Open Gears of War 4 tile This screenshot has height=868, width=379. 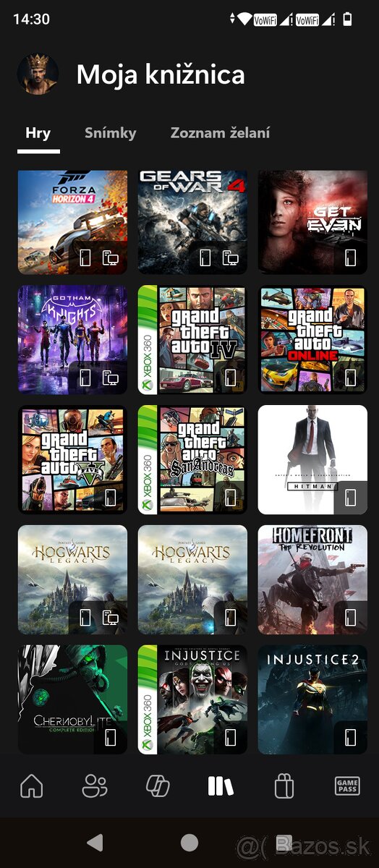point(192,222)
